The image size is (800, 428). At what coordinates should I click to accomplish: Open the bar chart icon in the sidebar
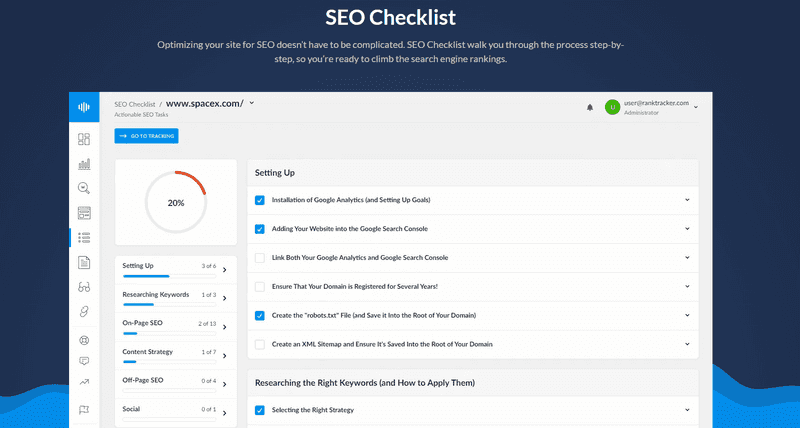pyautogui.click(x=84, y=164)
